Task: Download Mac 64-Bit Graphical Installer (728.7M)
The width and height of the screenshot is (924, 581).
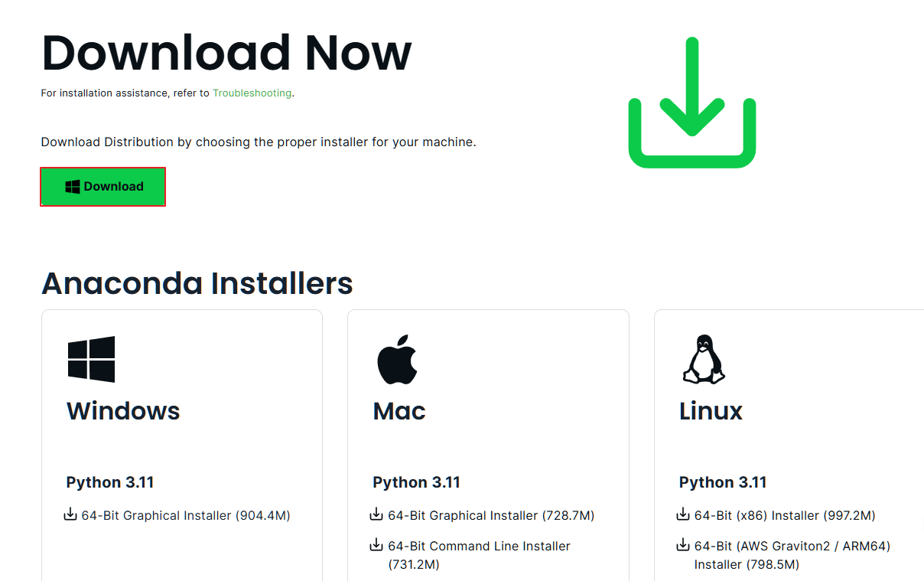Action: [x=491, y=515]
